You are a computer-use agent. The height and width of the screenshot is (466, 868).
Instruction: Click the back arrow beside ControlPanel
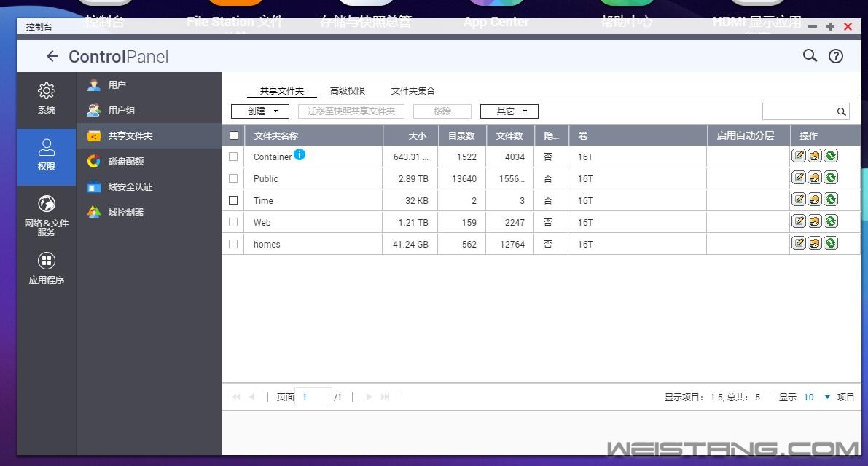[x=52, y=56]
